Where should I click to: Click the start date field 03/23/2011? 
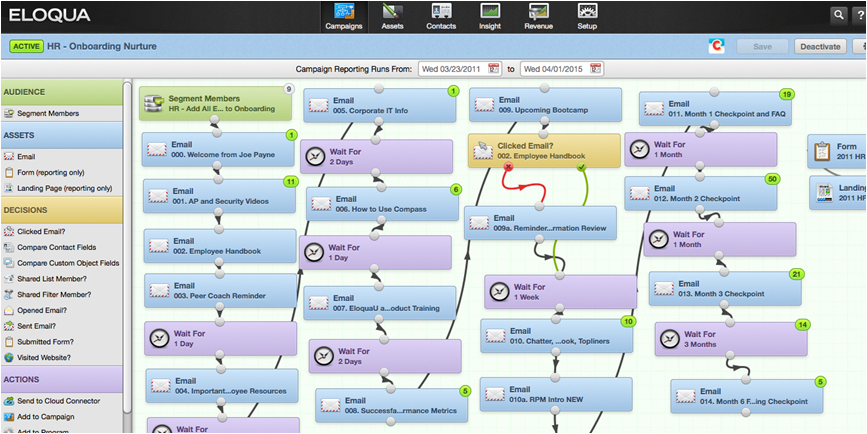(x=452, y=69)
